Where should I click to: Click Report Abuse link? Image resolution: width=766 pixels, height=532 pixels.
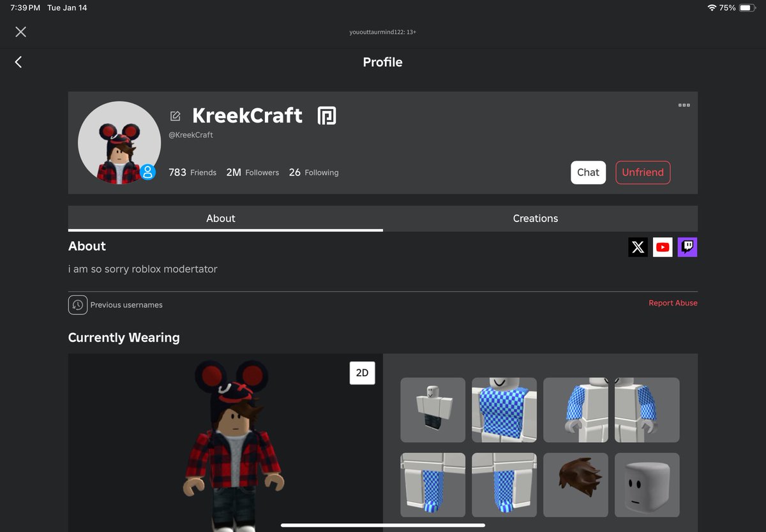[x=673, y=303]
